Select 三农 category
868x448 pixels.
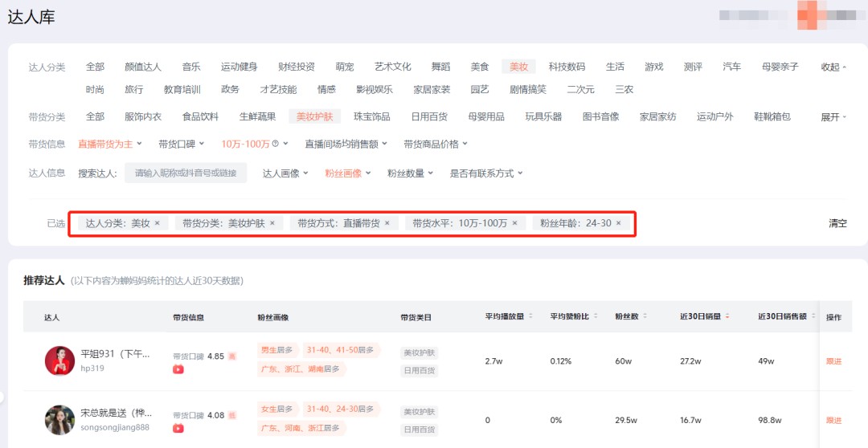pyautogui.click(x=624, y=90)
